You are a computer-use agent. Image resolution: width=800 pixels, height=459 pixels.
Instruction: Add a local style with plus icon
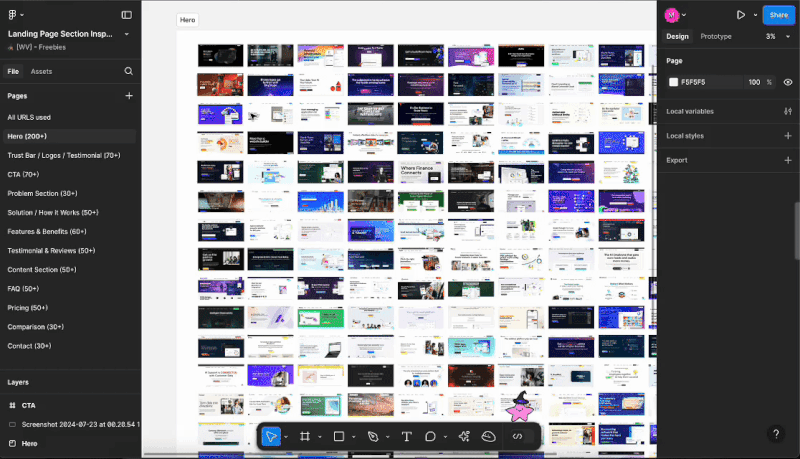tap(788, 136)
